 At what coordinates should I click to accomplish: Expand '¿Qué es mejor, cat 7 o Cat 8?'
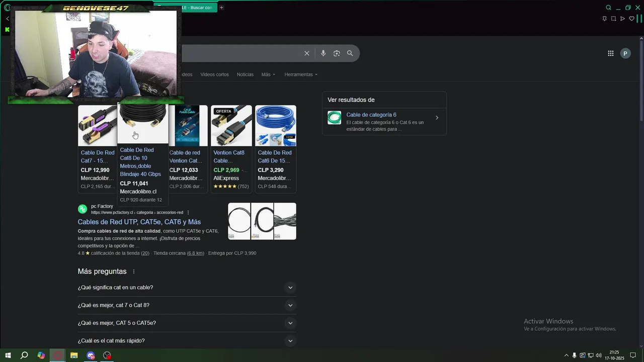[187, 305]
